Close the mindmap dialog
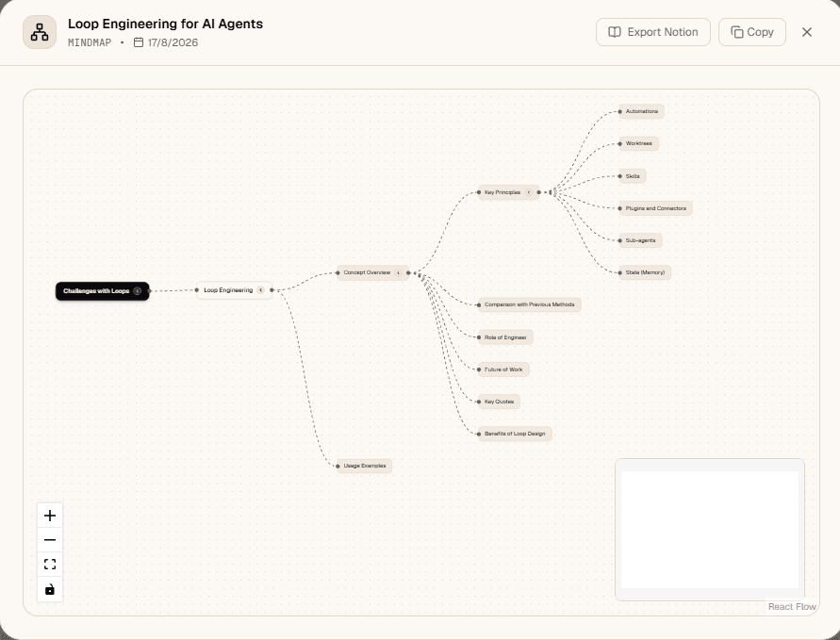The width and height of the screenshot is (840, 640). click(x=807, y=32)
